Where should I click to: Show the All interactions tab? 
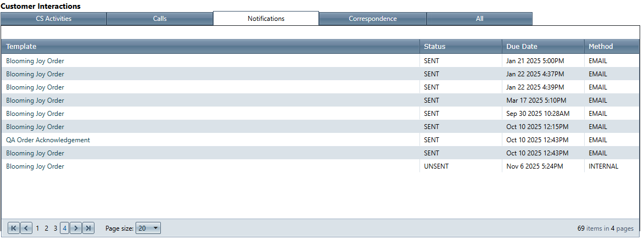pyautogui.click(x=479, y=19)
